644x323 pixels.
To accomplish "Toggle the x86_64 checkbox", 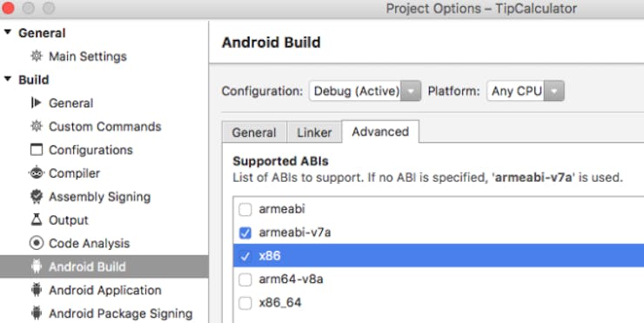I will [245, 303].
